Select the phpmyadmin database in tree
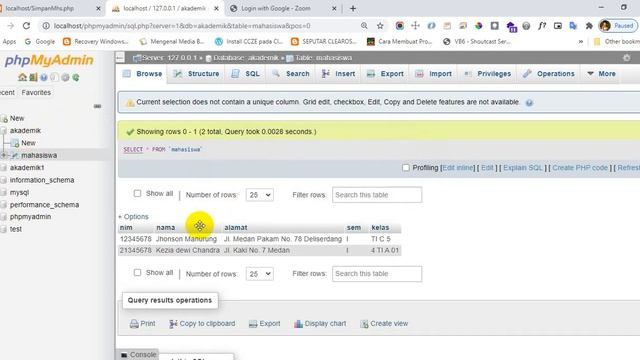 pos(31,217)
